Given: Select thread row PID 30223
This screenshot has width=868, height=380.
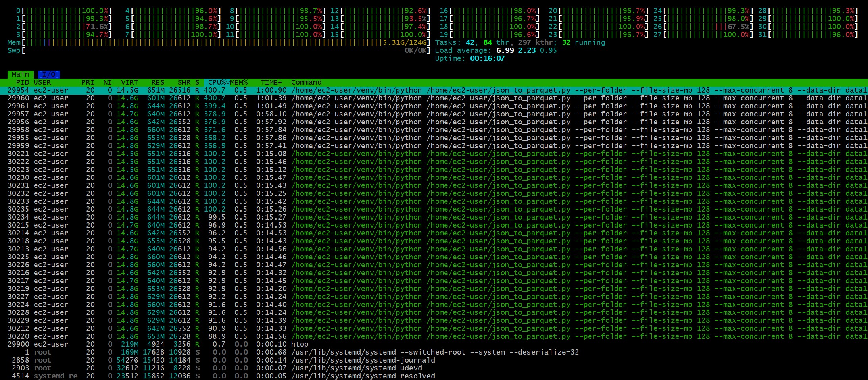Looking at the screenshot, I should pos(434,170).
